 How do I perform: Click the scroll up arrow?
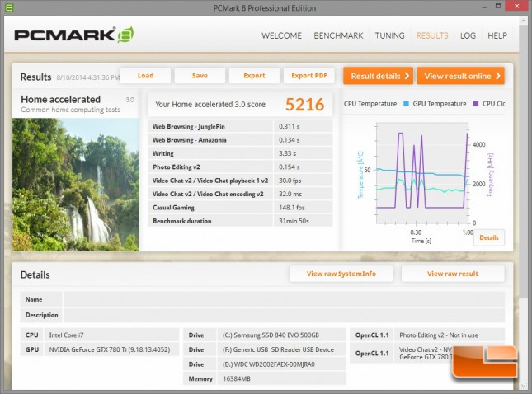click(x=523, y=21)
